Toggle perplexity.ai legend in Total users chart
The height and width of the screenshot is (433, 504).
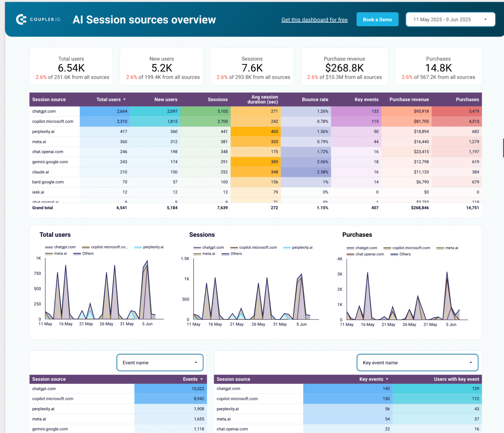click(149, 247)
